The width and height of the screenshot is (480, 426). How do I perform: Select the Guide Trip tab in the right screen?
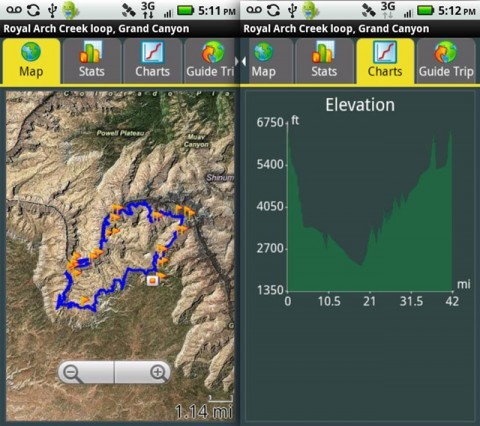pos(446,61)
